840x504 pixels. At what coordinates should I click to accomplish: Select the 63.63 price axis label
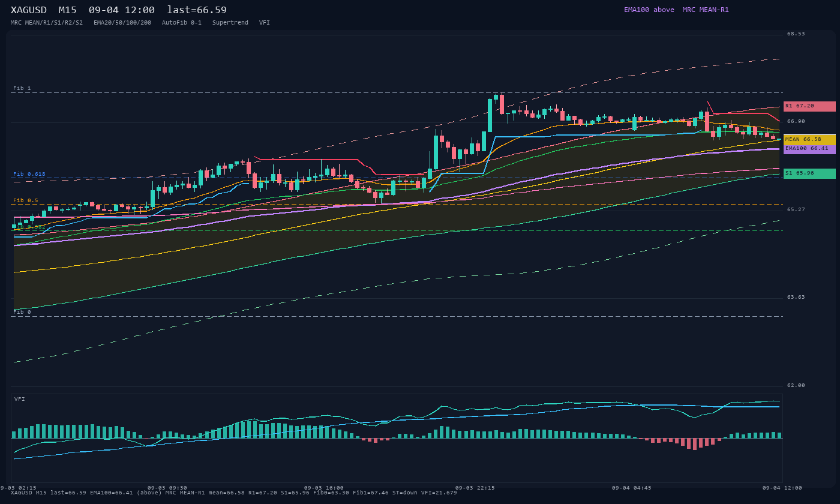tap(796, 298)
